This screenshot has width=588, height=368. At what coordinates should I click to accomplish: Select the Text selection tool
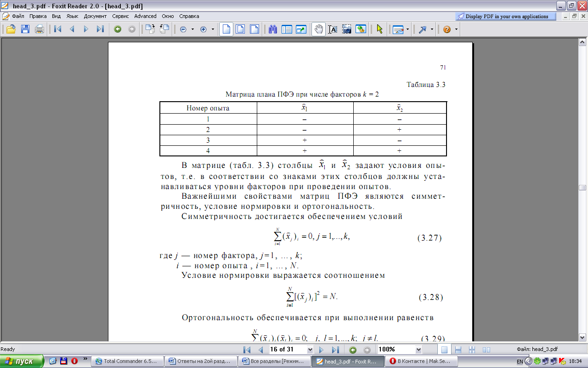pyautogui.click(x=333, y=29)
